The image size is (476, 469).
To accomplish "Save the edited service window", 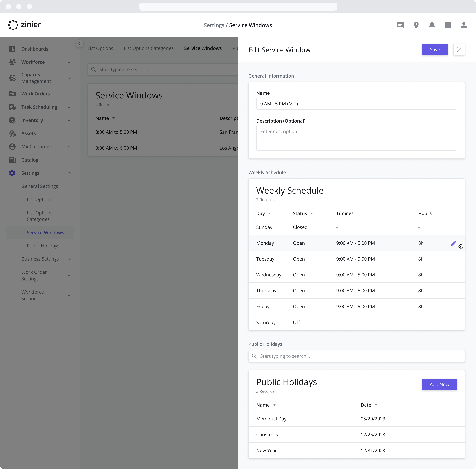I will pos(435,50).
